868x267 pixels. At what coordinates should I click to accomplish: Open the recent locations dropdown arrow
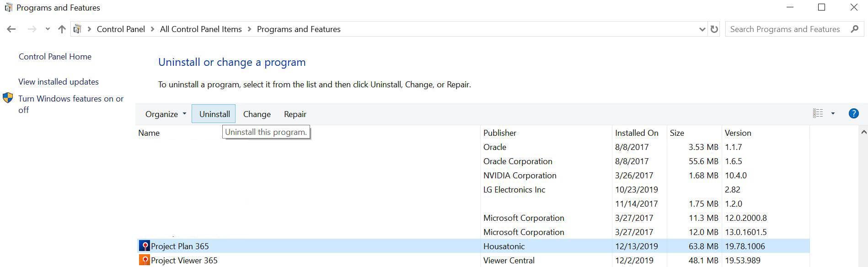[x=48, y=29]
